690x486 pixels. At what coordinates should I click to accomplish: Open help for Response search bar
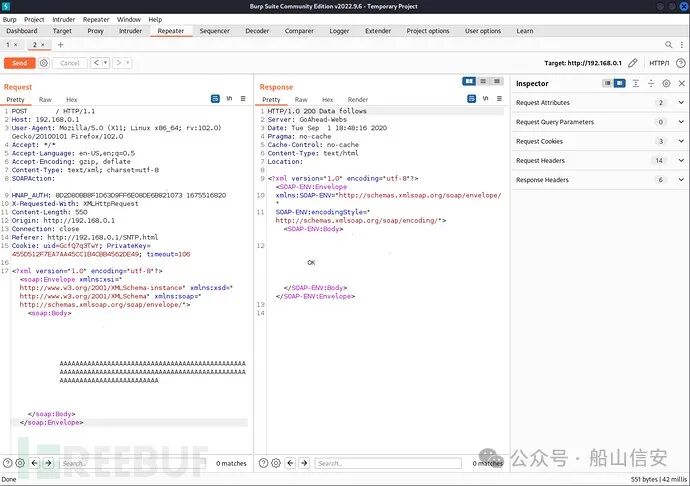(x=263, y=463)
